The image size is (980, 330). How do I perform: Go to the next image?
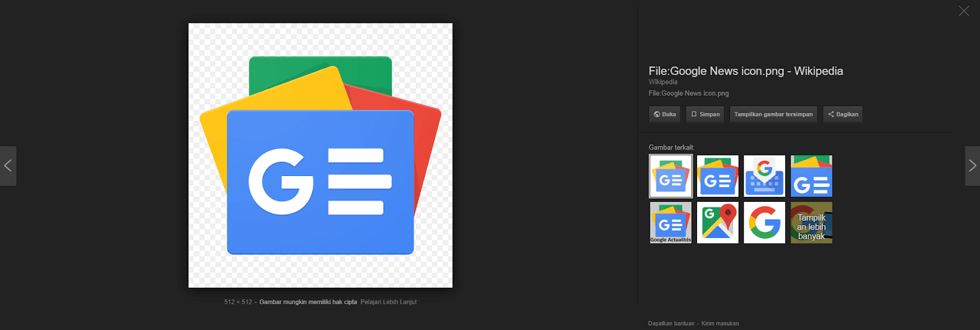pos(972,166)
